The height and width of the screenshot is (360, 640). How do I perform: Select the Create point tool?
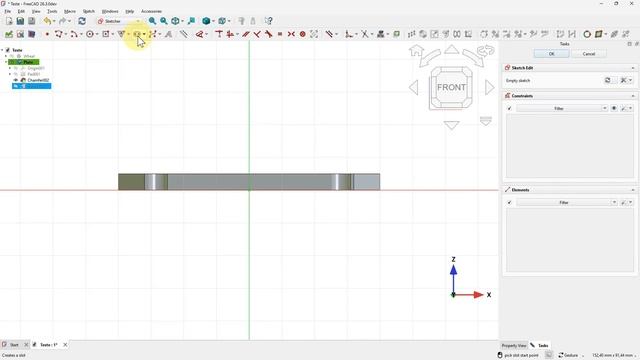coord(47,34)
